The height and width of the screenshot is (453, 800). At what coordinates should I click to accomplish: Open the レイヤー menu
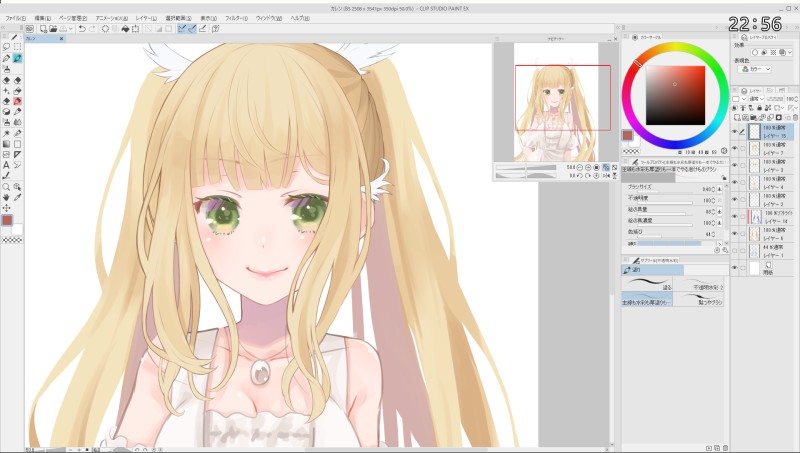point(146,18)
